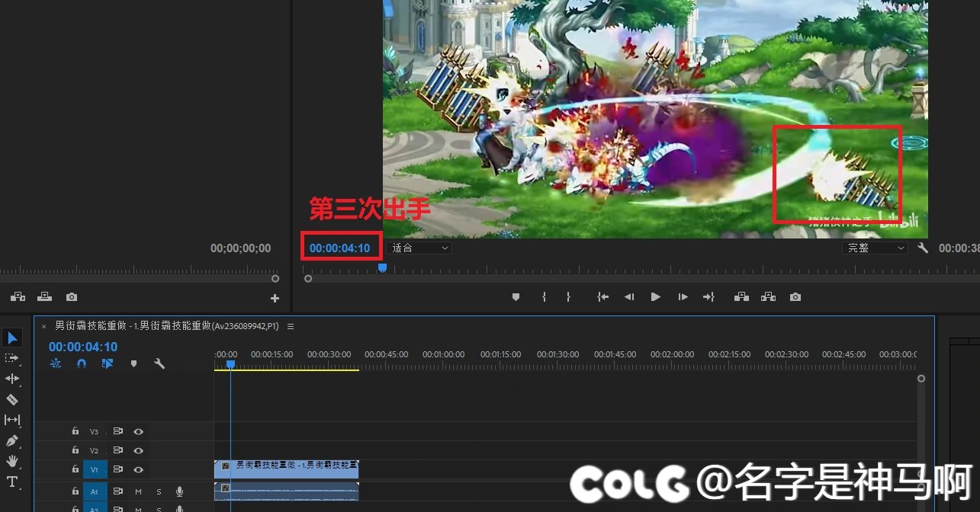Toggle sync lock on A1 track

point(118,491)
